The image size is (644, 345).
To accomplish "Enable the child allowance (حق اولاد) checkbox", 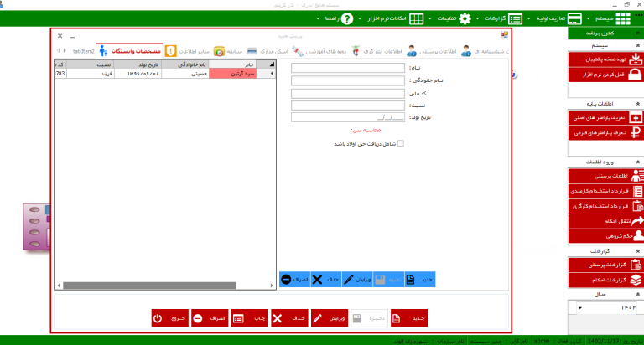I will (400, 143).
